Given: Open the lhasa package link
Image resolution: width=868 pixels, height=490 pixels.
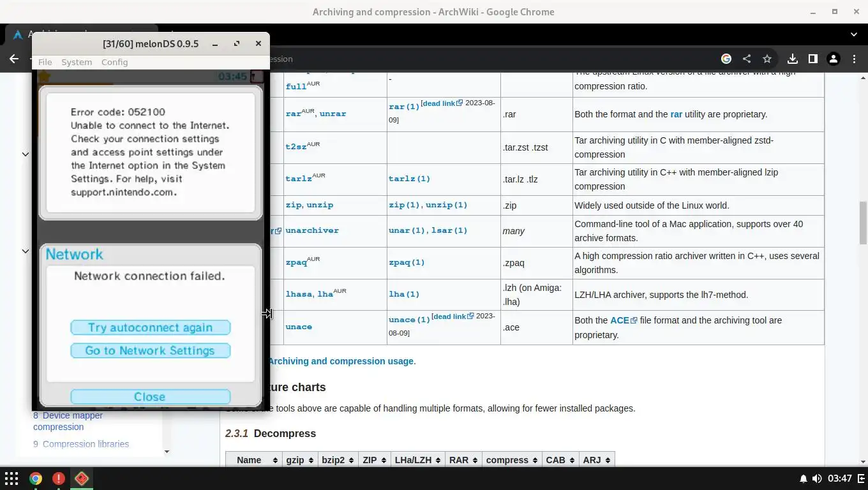Looking at the screenshot, I should coord(299,294).
